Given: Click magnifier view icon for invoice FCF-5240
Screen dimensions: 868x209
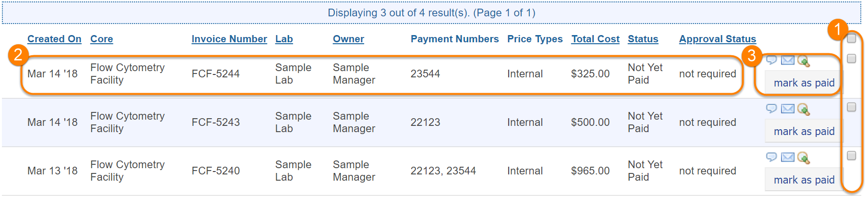Looking at the screenshot, I should click(x=803, y=158).
